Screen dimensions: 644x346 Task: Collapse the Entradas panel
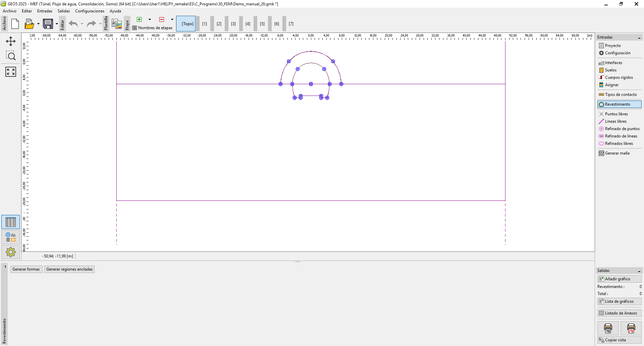(x=639, y=38)
